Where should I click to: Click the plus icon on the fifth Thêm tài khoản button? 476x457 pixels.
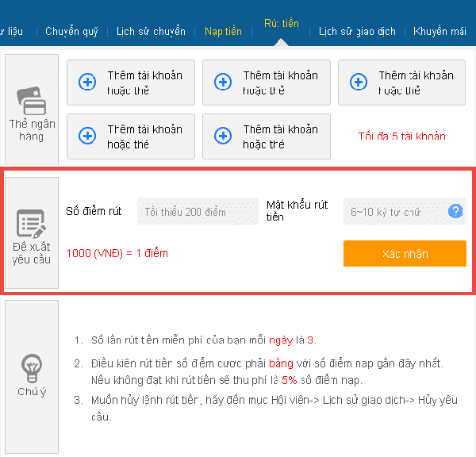click(223, 136)
